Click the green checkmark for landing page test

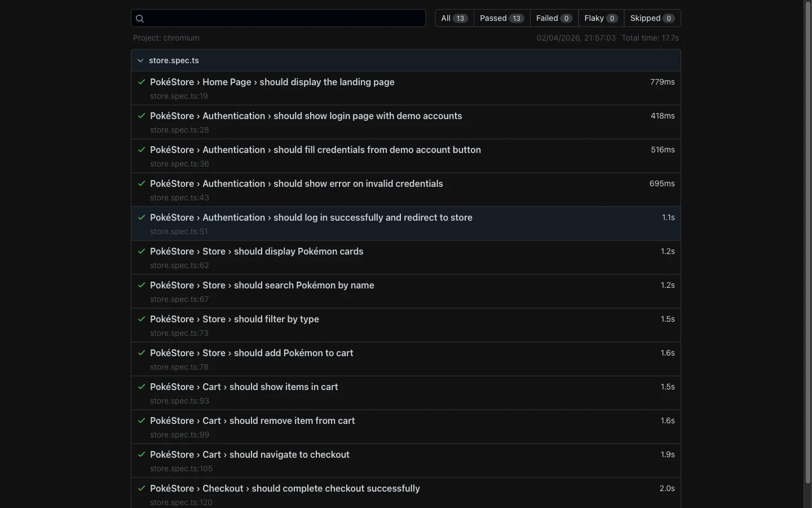tap(142, 82)
